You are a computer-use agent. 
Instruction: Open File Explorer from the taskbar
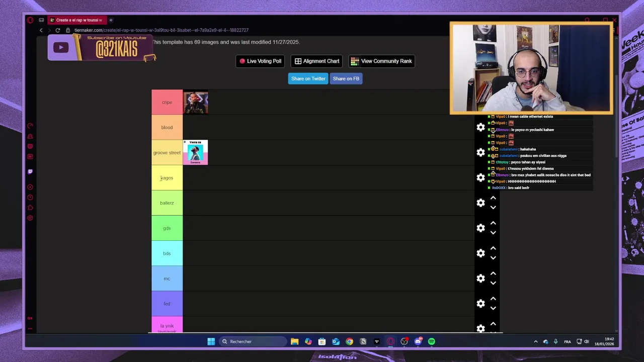coord(294,341)
